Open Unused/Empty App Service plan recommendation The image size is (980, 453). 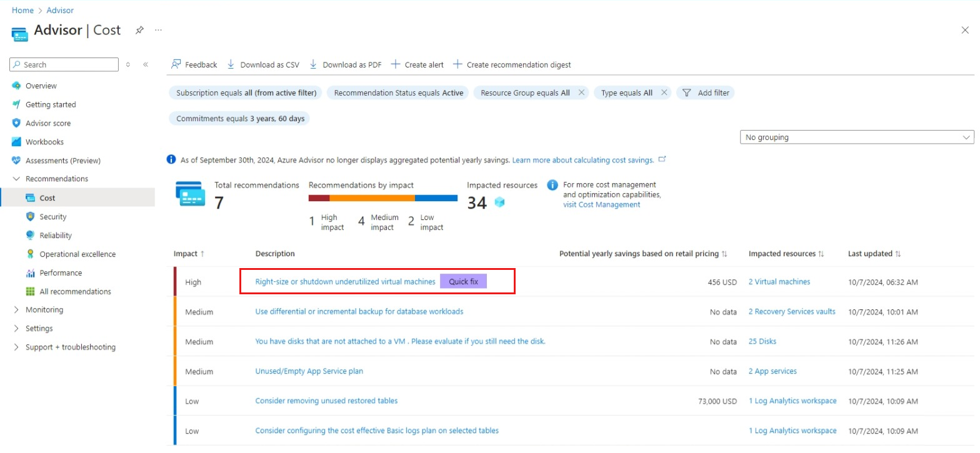(309, 371)
